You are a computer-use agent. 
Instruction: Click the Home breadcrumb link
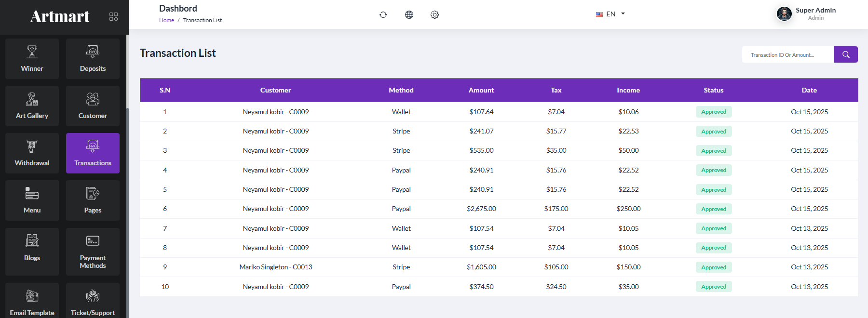point(166,20)
